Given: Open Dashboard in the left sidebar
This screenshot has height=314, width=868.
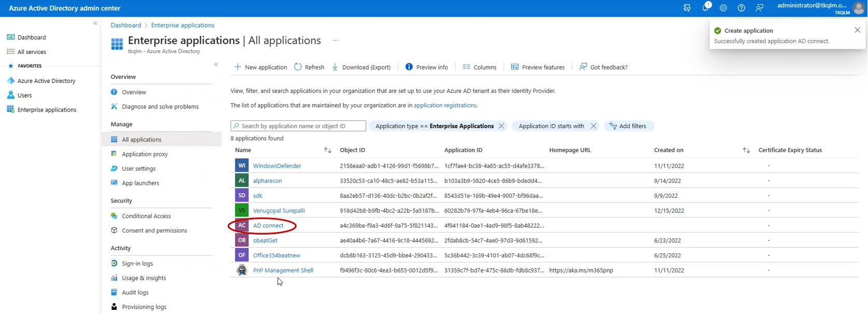Looking at the screenshot, I should click(x=32, y=37).
